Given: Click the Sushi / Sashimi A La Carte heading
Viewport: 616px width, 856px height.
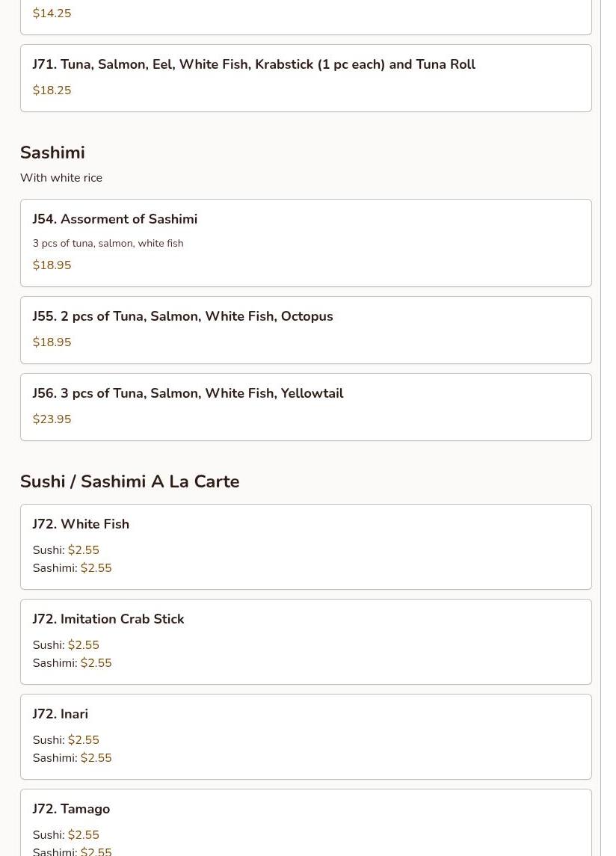Looking at the screenshot, I should (x=129, y=481).
